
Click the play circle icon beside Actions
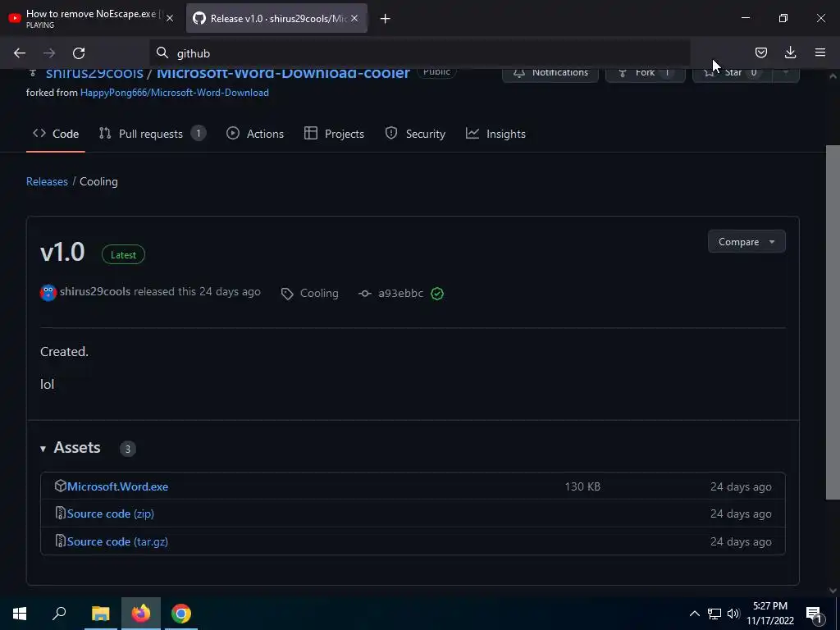(232, 134)
